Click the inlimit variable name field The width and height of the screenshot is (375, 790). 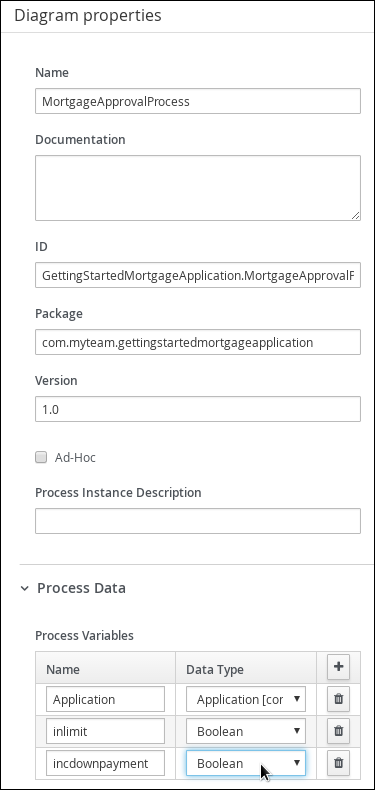105,731
